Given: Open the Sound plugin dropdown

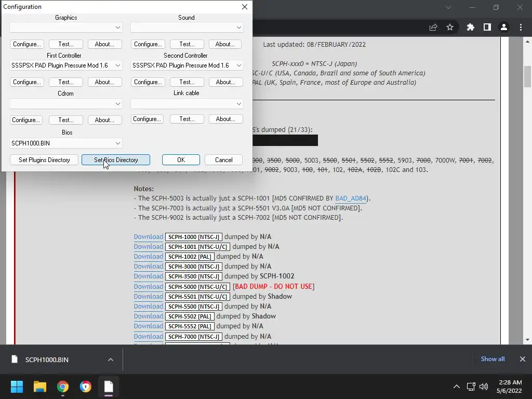Looking at the screenshot, I should click(187, 27).
